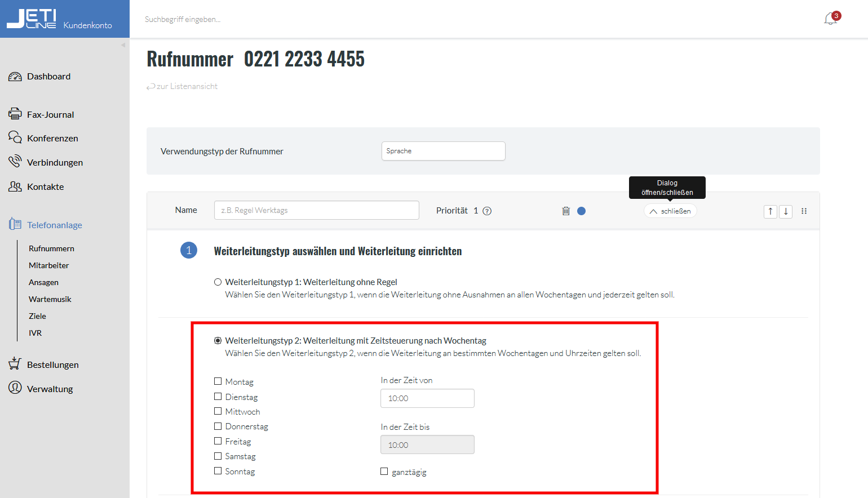Click the drag handle dots icon
Viewport: 868px width, 498px height.
point(804,211)
